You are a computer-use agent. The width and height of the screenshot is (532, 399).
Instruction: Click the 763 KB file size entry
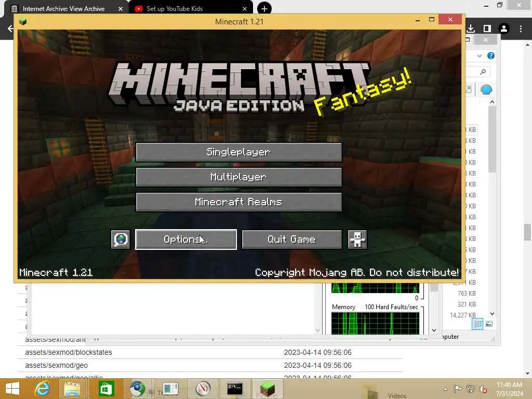[467, 293]
